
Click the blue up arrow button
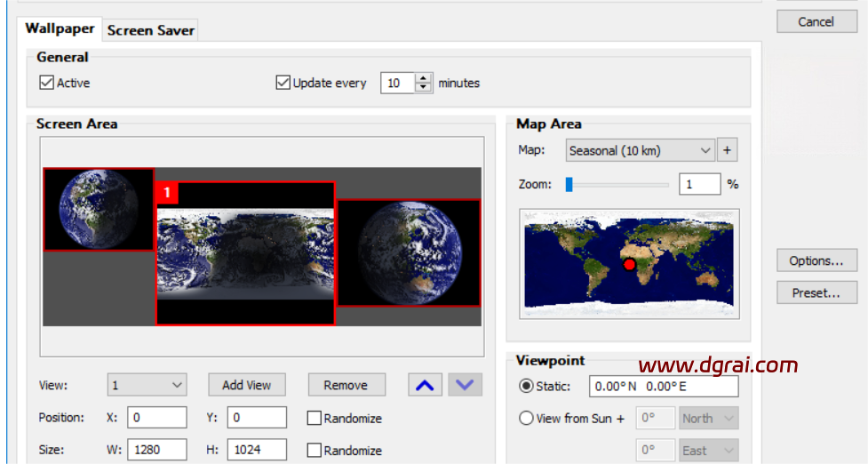click(x=426, y=385)
